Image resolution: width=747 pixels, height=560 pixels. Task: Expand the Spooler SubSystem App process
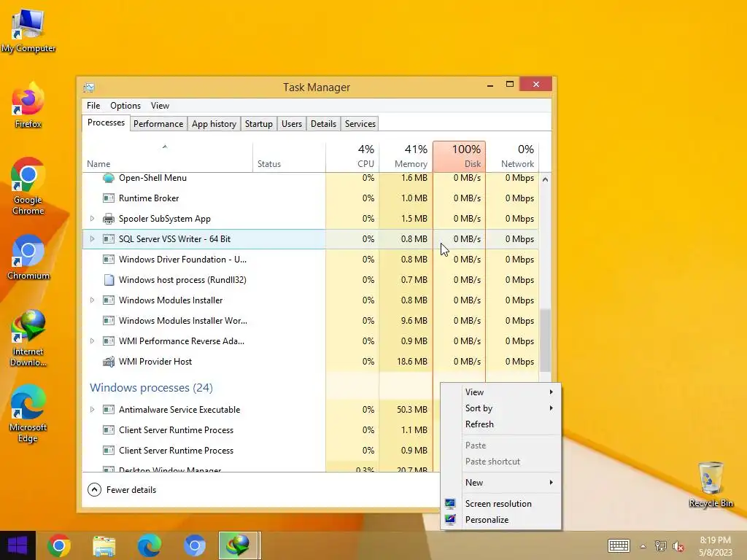click(x=92, y=219)
